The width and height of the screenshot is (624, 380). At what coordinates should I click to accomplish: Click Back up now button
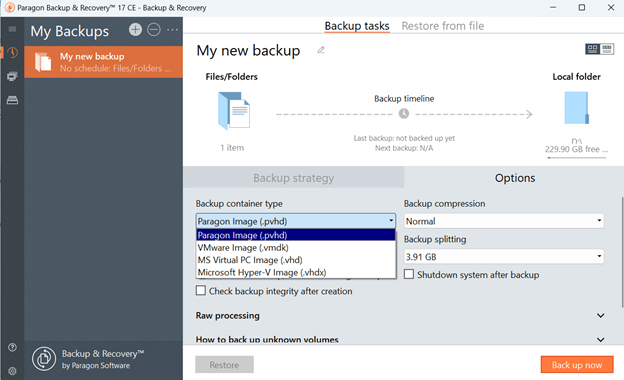[577, 364]
